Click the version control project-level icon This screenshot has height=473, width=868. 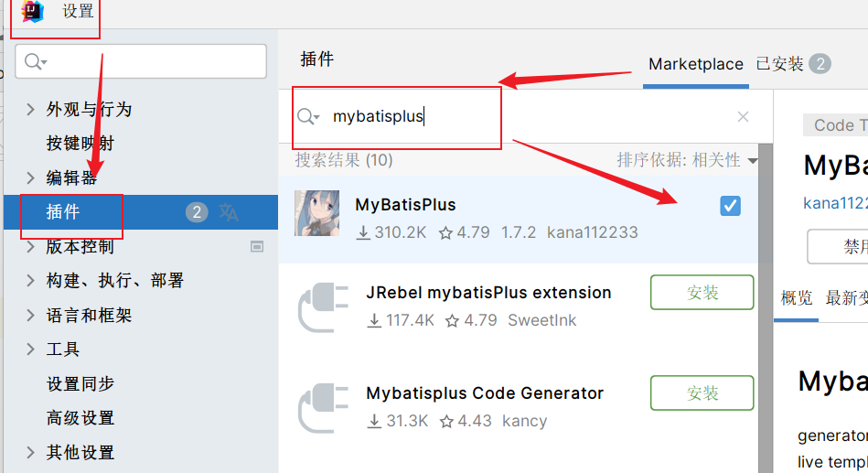pyautogui.click(x=257, y=246)
